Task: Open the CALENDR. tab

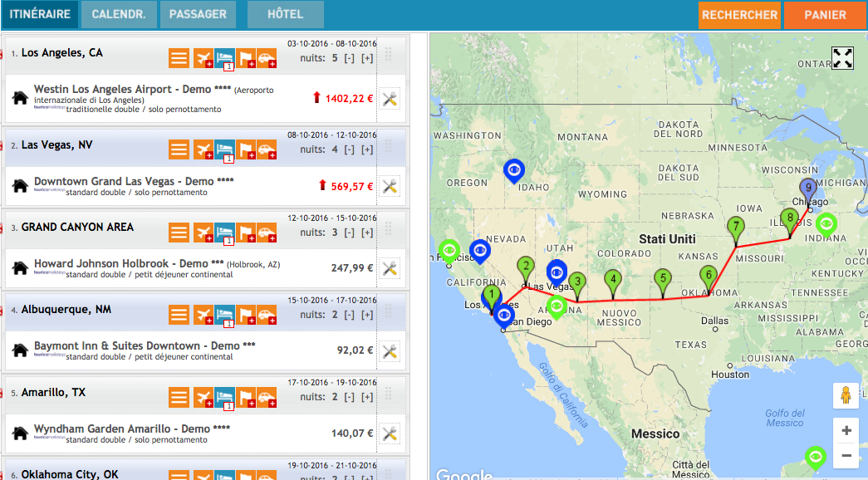Action: click(x=119, y=14)
